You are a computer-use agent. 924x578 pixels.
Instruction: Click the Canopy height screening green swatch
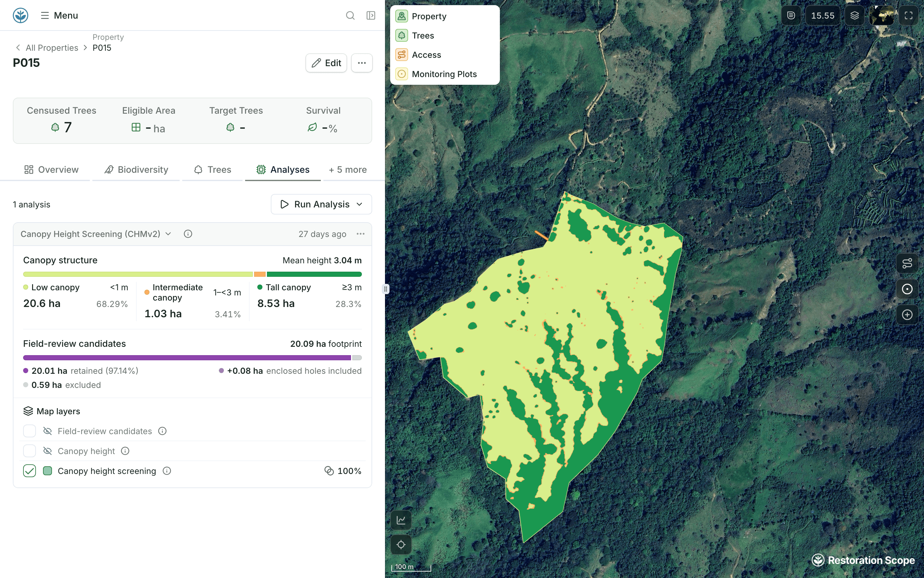[48, 471]
